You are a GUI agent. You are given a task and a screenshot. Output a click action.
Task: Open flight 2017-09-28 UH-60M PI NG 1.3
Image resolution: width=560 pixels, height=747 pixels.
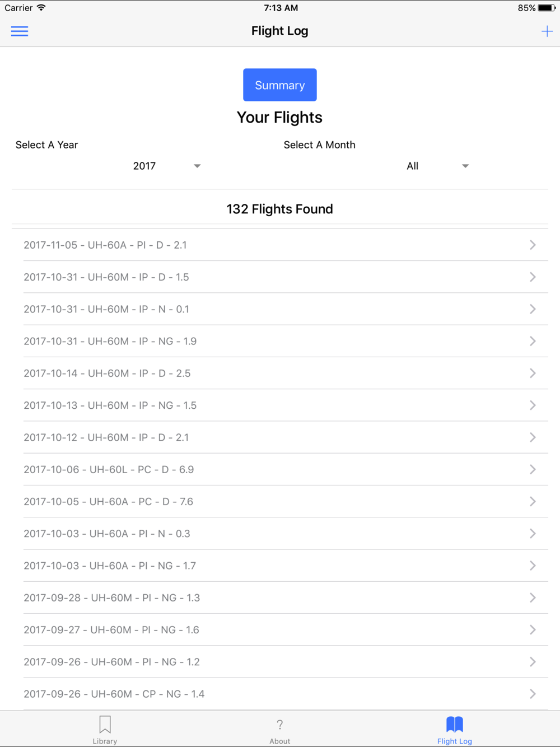coord(280,598)
